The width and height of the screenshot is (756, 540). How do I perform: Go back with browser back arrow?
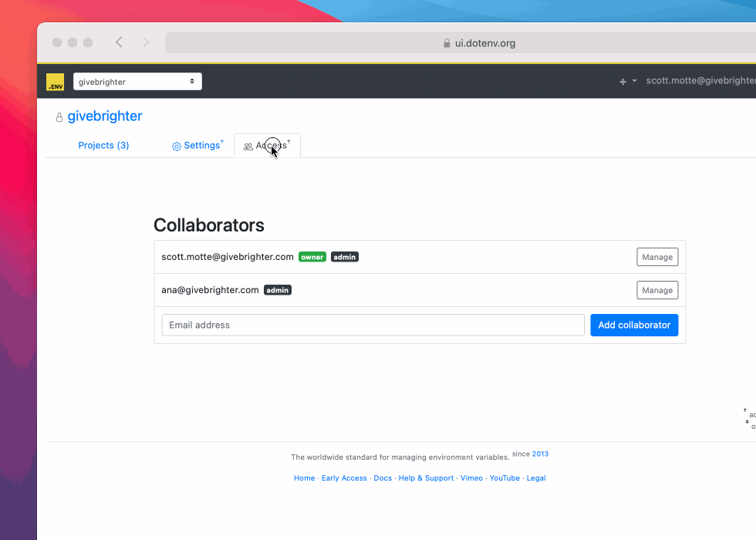[x=119, y=42]
